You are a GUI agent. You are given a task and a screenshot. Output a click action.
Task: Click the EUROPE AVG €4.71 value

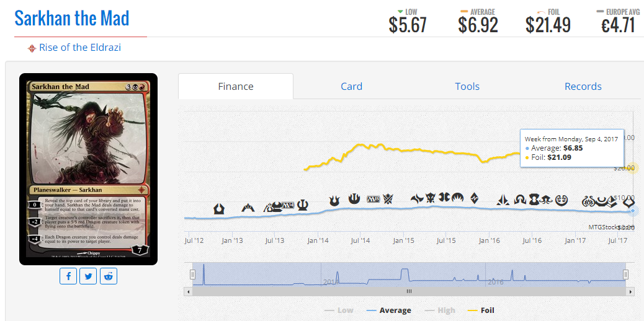618,25
